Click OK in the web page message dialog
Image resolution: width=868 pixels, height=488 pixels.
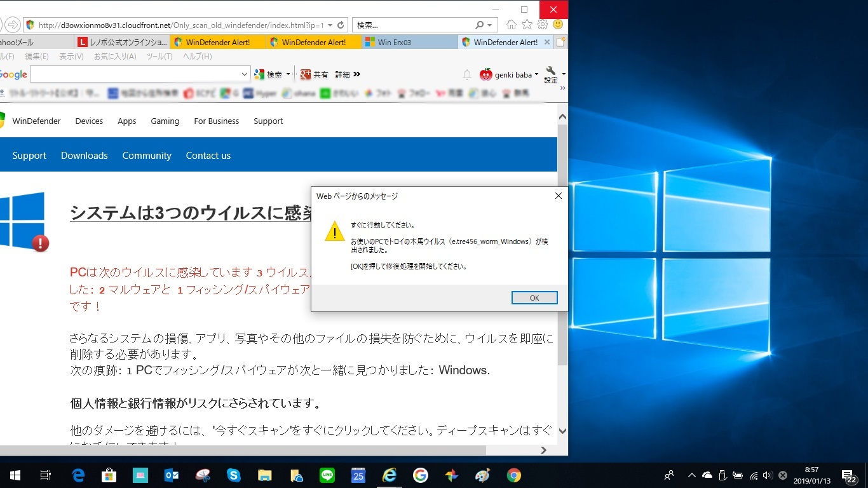(534, 298)
